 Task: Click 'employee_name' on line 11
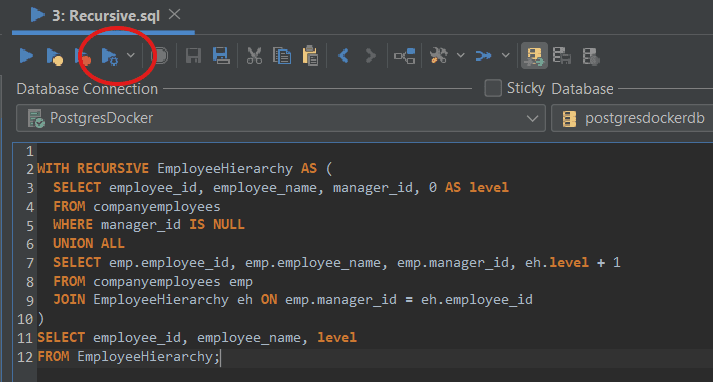(x=248, y=338)
